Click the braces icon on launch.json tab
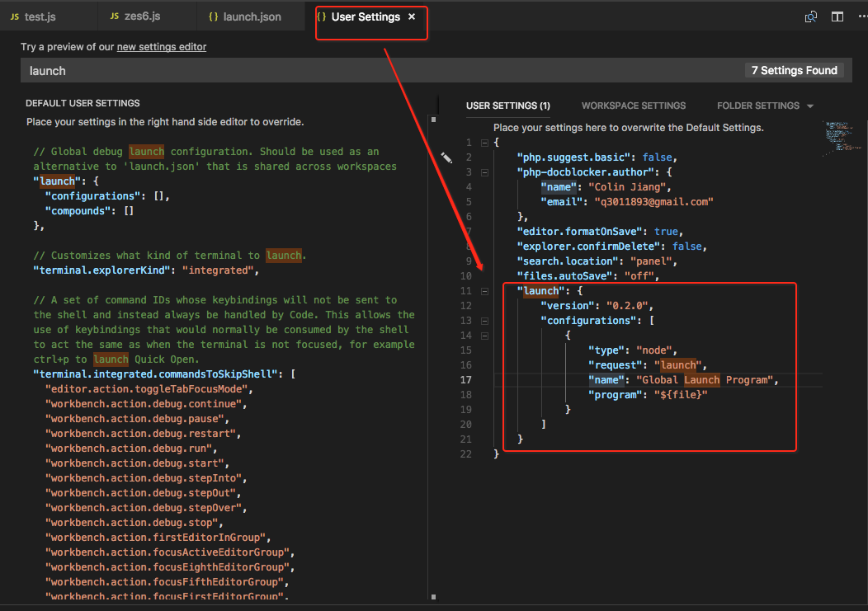 coord(214,17)
